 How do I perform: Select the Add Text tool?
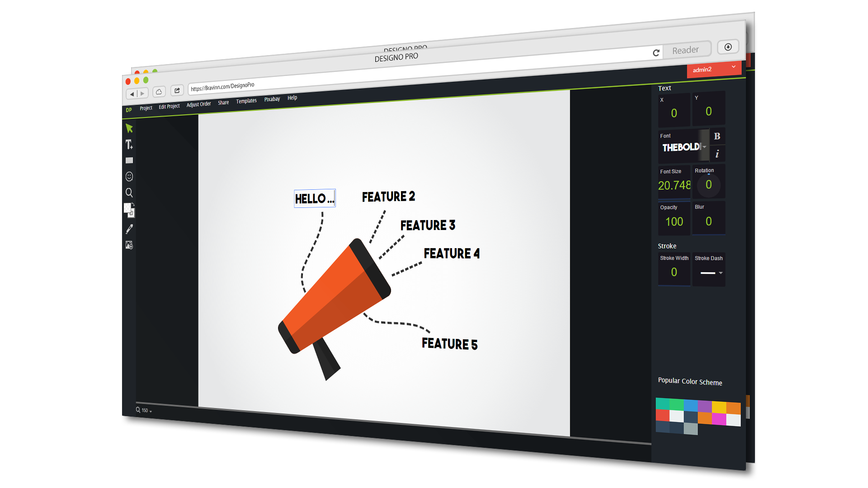(x=129, y=145)
